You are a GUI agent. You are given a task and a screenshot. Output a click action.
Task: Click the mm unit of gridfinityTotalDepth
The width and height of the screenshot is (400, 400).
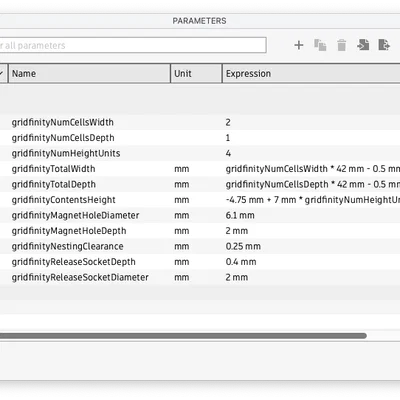[x=182, y=185]
